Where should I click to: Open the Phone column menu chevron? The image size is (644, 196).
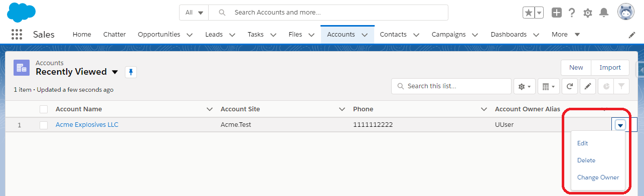[x=484, y=109]
